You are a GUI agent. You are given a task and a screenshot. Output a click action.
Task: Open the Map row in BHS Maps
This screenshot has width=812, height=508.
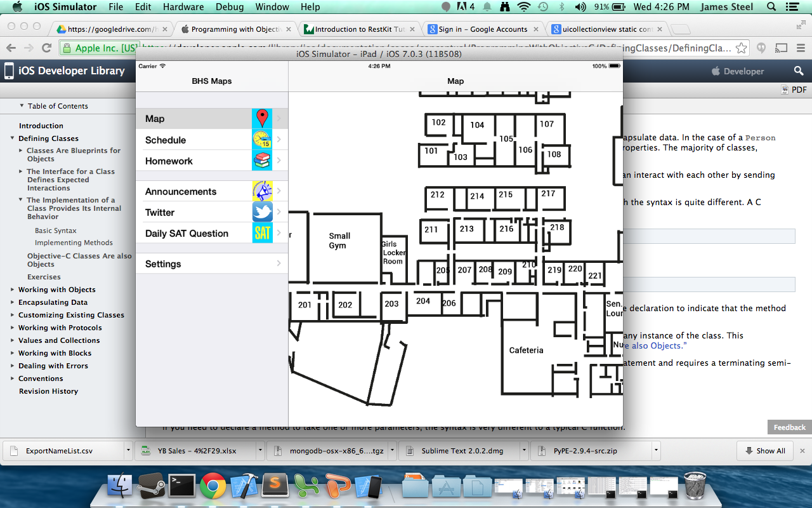[x=212, y=119]
